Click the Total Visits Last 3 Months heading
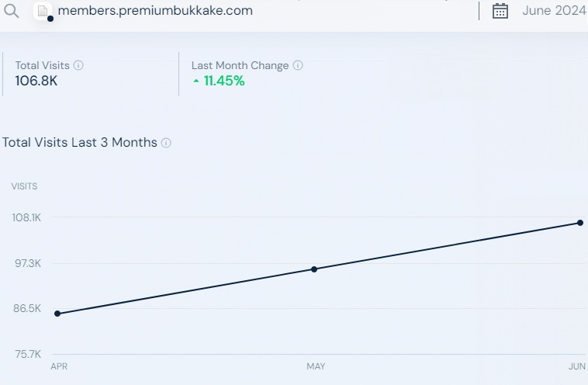Viewport: 588px width, 385px height. tap(79, 143)
